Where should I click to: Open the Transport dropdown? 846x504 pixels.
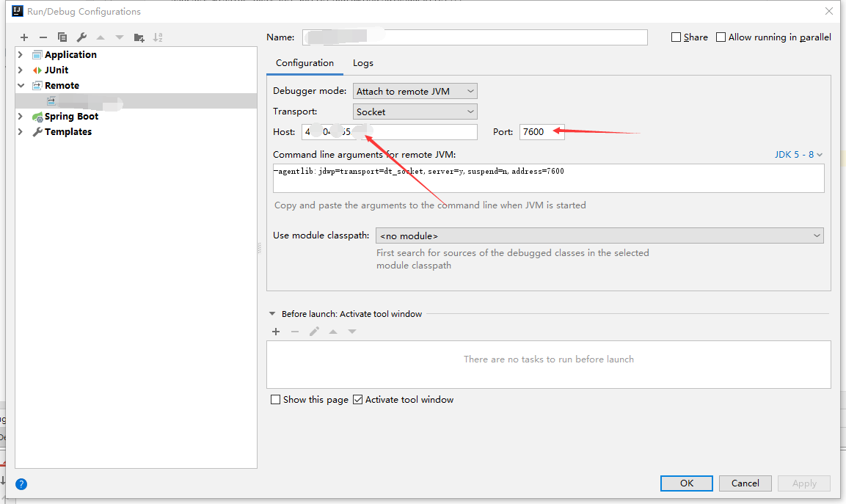pyautogui.click(x=415, y=112)
